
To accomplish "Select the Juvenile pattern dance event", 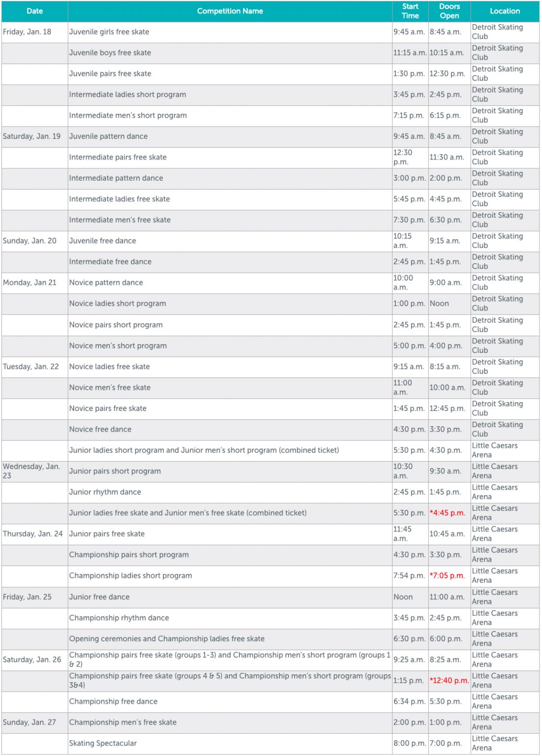I will 108,136.
